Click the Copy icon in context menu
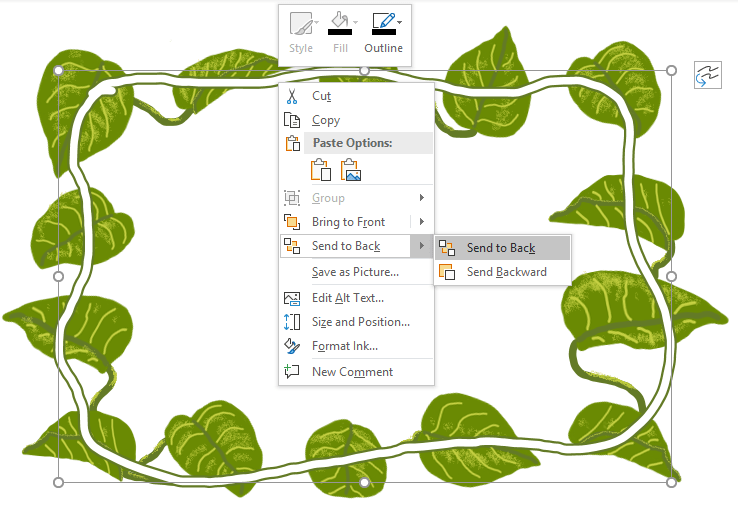The height and width of the screenshot is (512, 738). pyautogui.click(x=292, y=120)
